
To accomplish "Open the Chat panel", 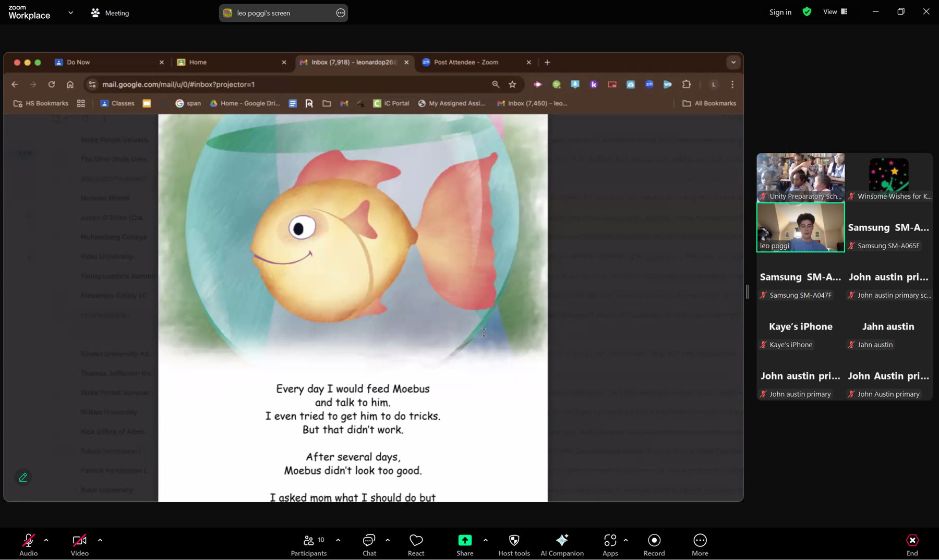I will click(369, 544).
